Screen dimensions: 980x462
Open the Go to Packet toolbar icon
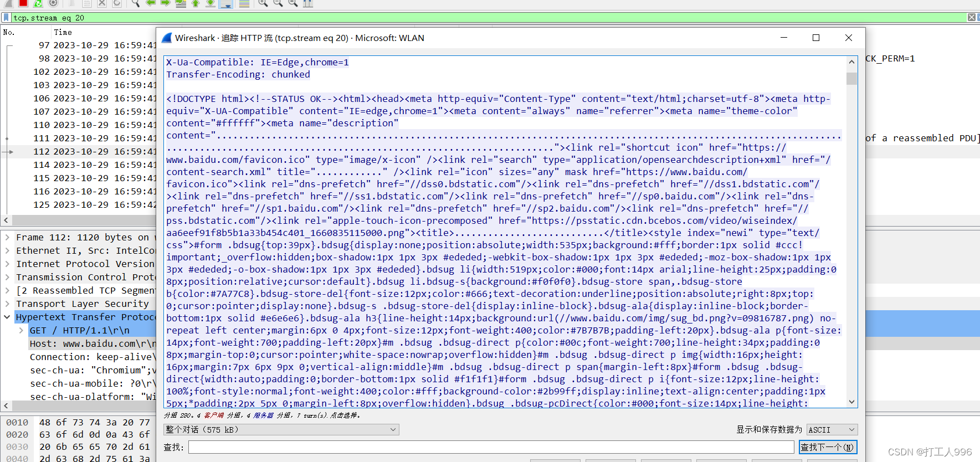click(181, 3)
